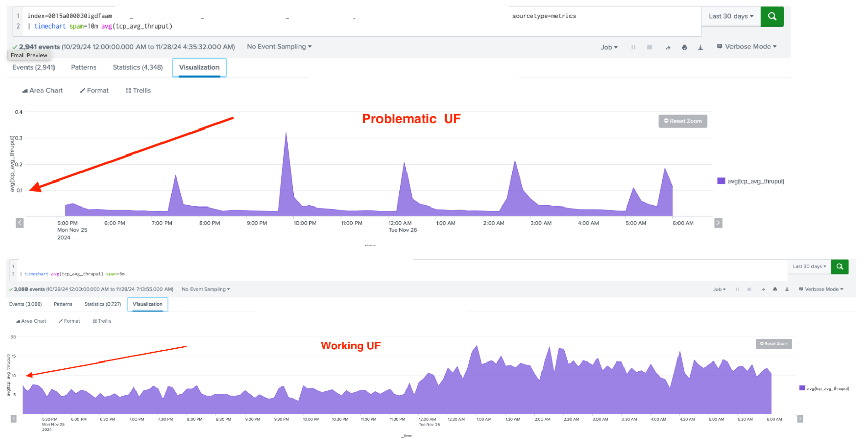868x439 pixels.
Task: Click the print icon in top job toolbar
Action: 684,47
